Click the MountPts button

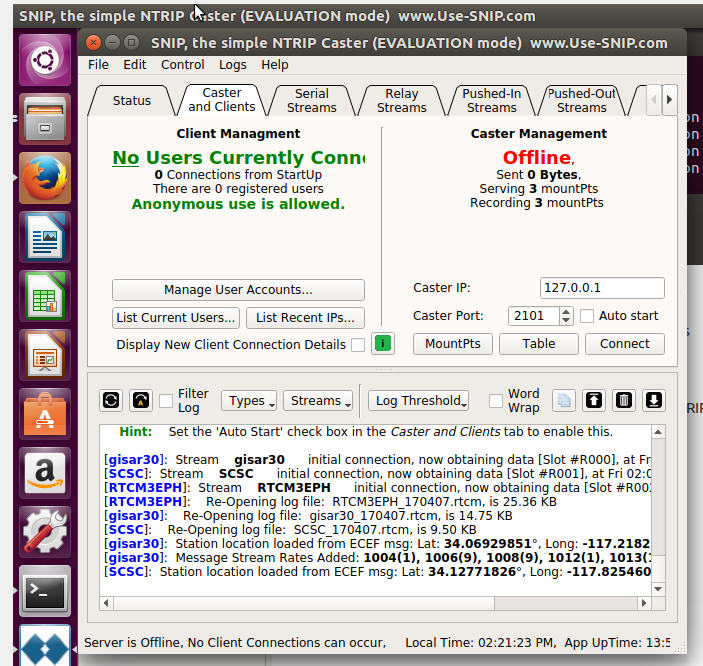(453, 344)
